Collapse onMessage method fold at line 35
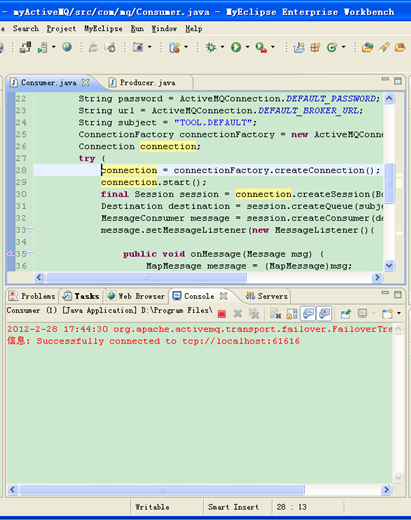 point(30,253)
